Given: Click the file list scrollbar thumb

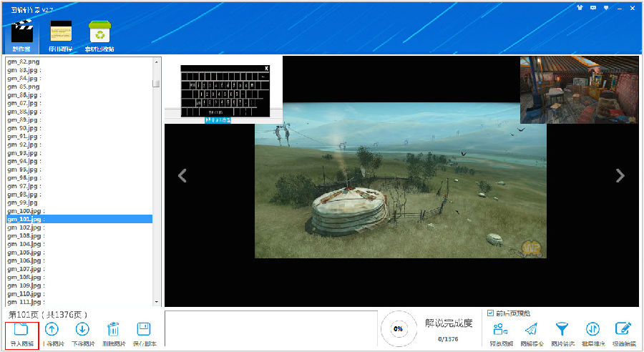Looking at the screenshot, I should (x=156, y=83).
